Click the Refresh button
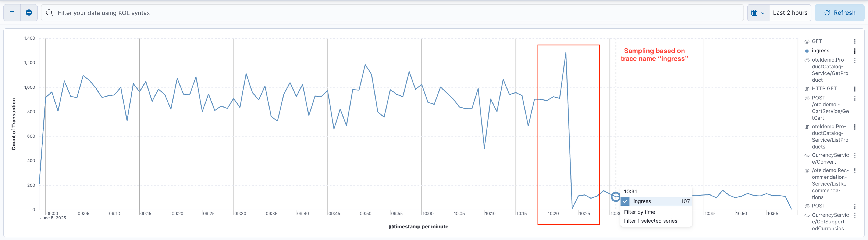868x240 pixels. pos(839,13)
